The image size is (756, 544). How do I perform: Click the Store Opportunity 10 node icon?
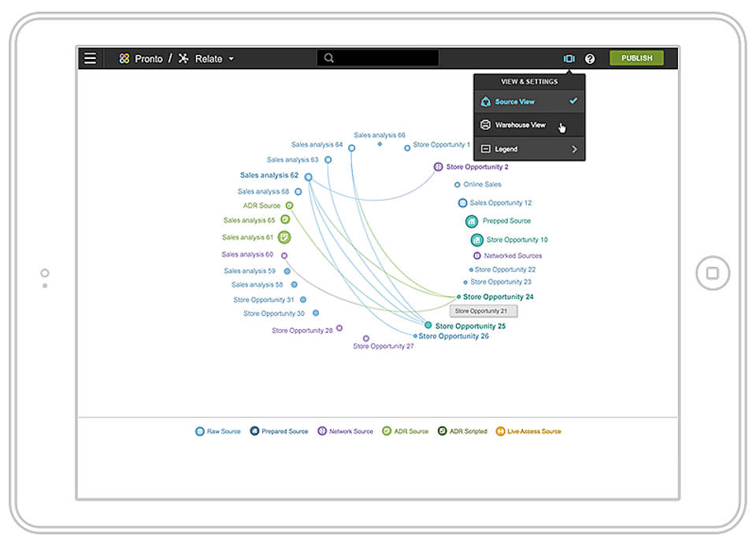click(x=476, y=240)
